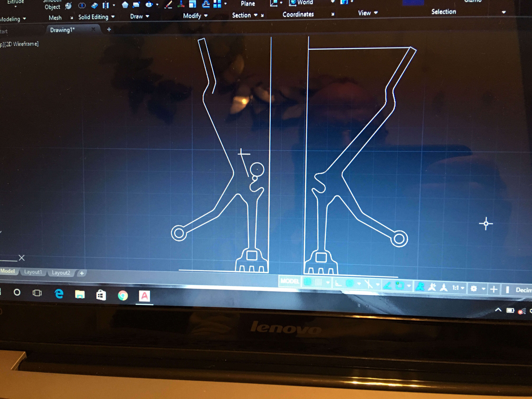This screenshot has height=399, width=532.
Task: Open the Section panel dialog launcher arrow
Action: coord(262,15)
